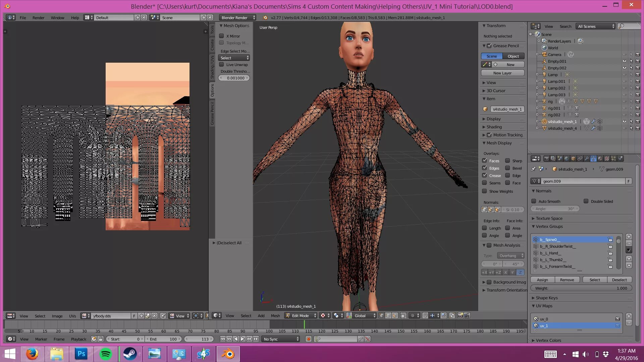Click the Object grease pencil source button
Screen dimensions: 644x362
[x=513, y=56]
